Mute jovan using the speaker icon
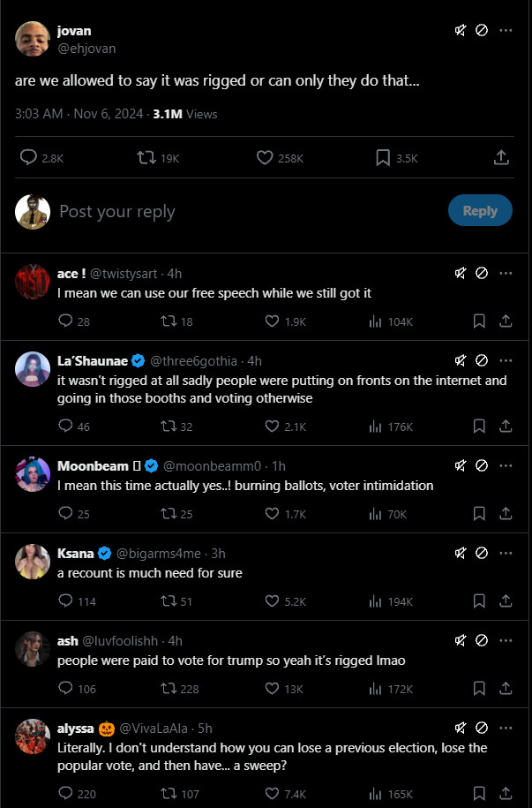This screenshot has height=808, width=532. [x=460, y=30]
